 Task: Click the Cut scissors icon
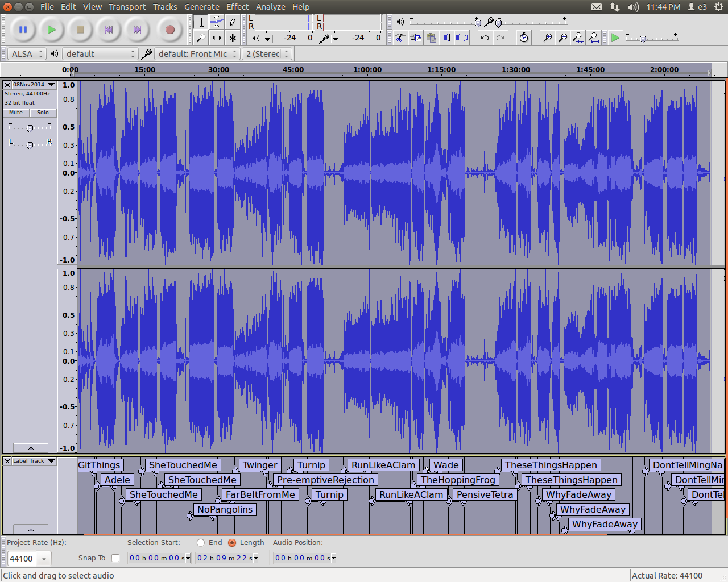pyautogui.click(x=400, y=38)
